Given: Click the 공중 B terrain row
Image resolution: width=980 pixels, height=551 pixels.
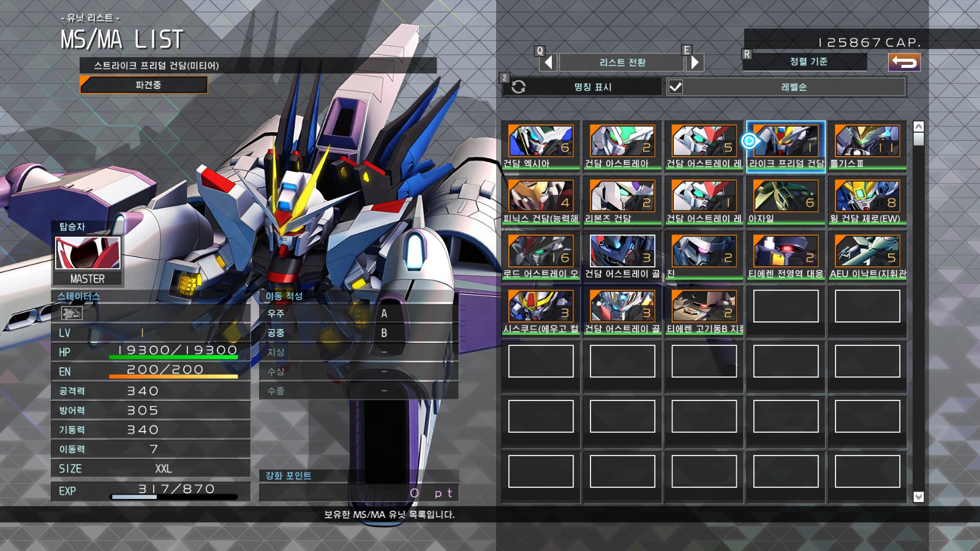Looking at the screenshot, I should tap(359, 333).
